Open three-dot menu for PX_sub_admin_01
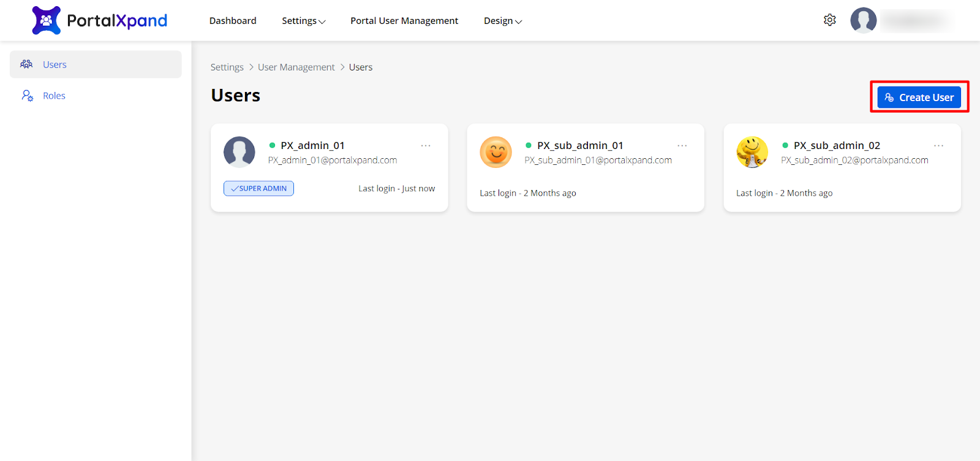 (x=682, y=145)
